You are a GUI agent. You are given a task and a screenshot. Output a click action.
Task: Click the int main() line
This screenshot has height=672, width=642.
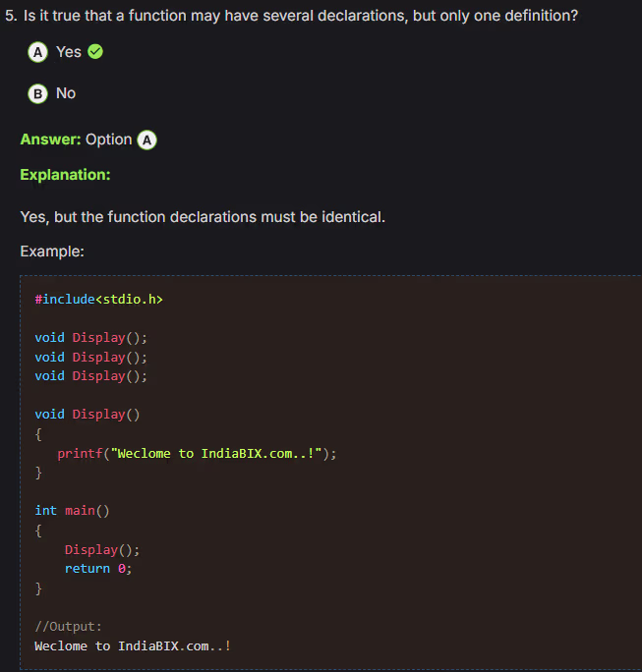coord(73,510)
